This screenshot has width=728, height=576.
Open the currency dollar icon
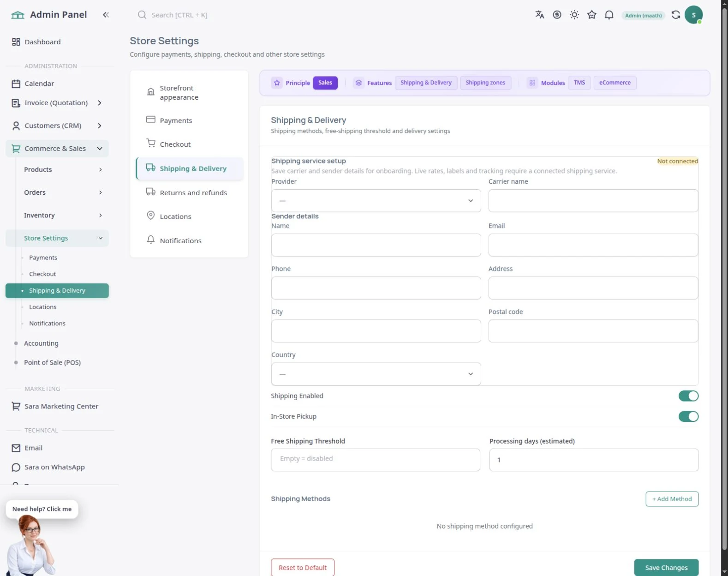coord(557,15)
